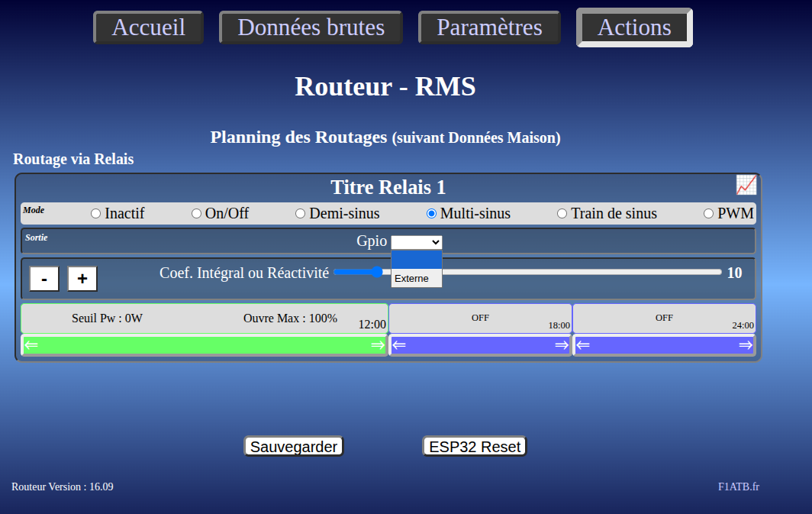This screenshot has height=514, width=812.
Task: Click the green 12:00 time period bar
Action: point(205,345)
